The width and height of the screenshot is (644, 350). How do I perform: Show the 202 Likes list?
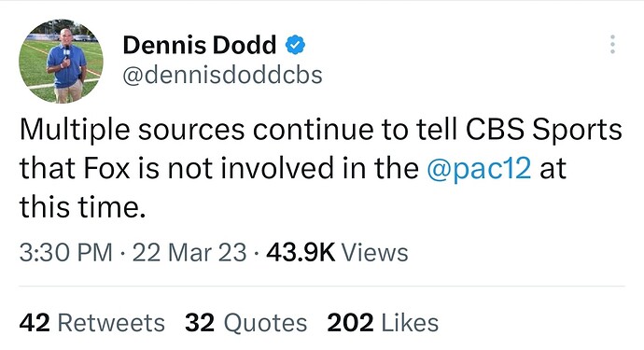(383, 323)
